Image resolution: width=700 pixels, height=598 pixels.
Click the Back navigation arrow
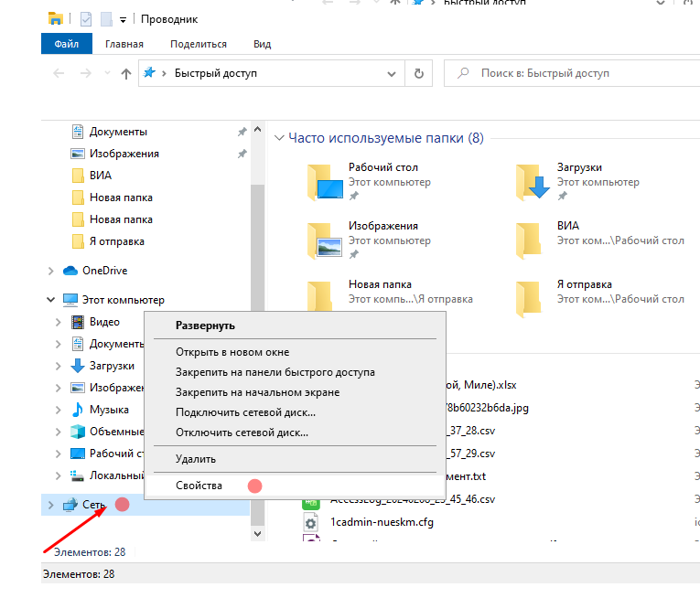point(59,74)
